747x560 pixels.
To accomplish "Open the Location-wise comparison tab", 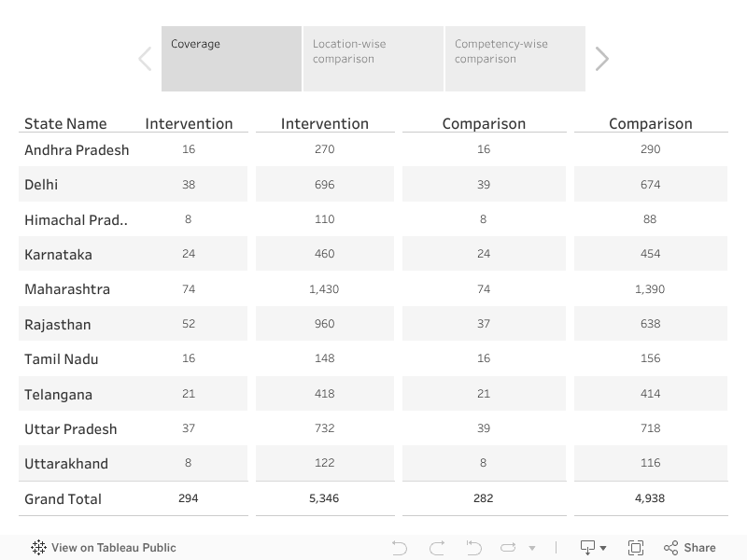I will (x=373, y=59).
